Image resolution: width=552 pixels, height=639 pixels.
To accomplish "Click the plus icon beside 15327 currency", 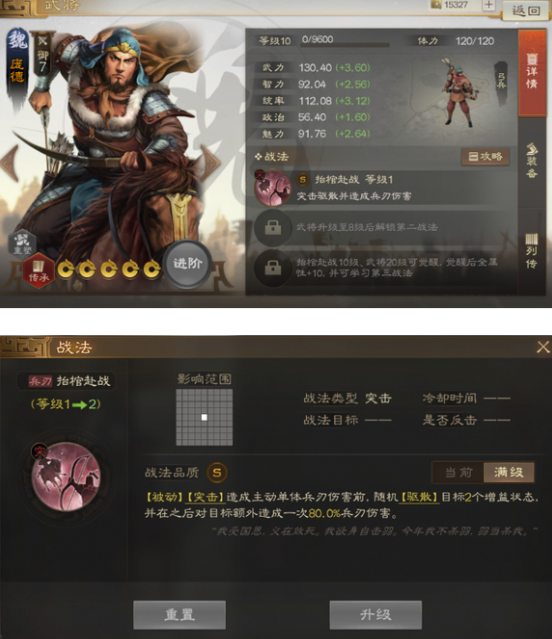I will (488, 5).
